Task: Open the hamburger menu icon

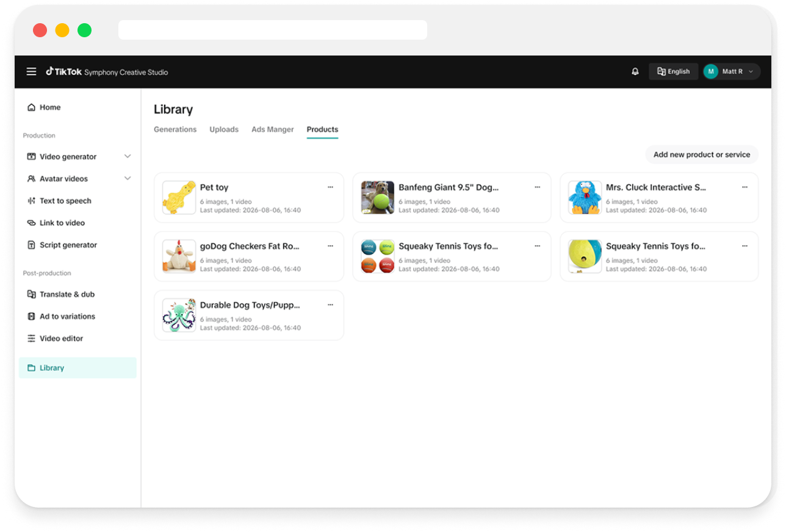Action: point(31,72)
